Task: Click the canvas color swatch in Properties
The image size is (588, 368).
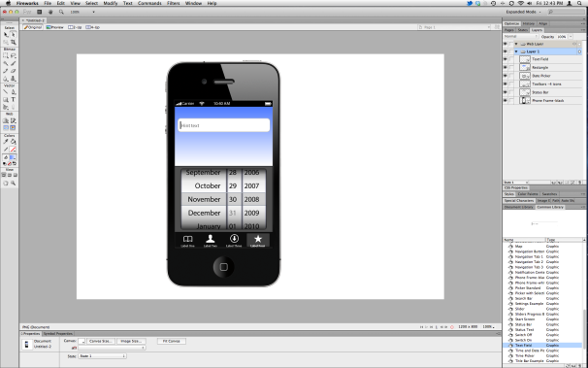Action: pos(82,342)
